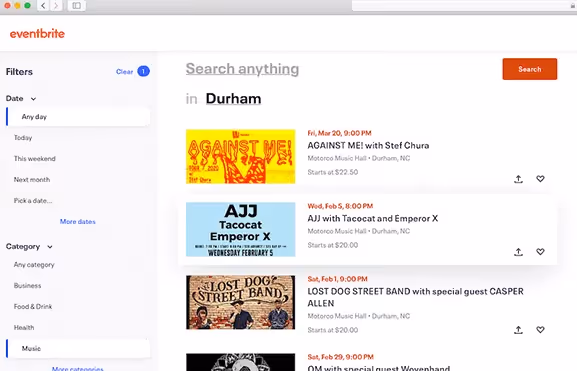Click the orange Search button

tap(530, 69)
